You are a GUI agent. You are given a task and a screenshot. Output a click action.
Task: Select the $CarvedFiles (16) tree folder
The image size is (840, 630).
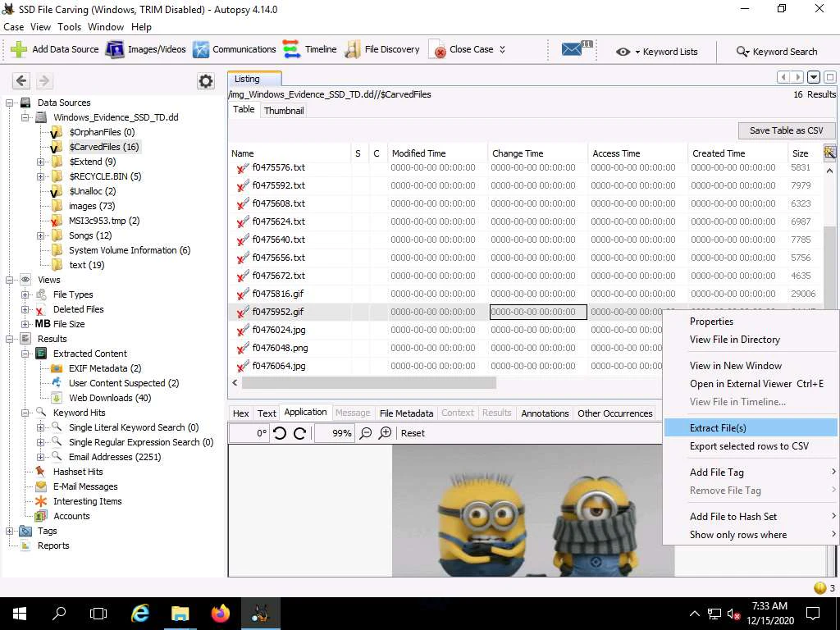click(104, 147)
